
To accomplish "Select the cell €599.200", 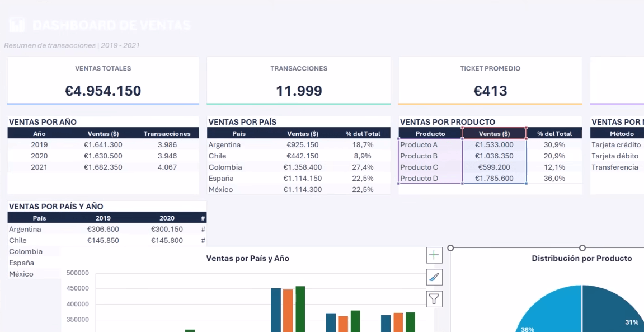I will click(494, 167).
